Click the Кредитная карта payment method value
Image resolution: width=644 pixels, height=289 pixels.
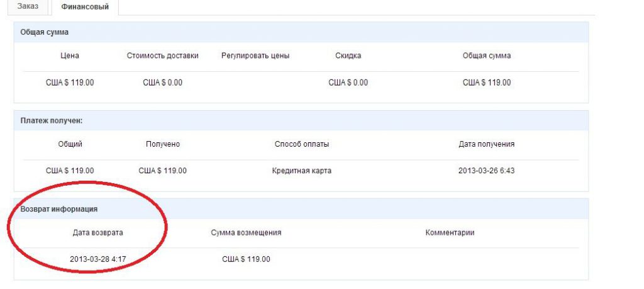coord(302,171)
